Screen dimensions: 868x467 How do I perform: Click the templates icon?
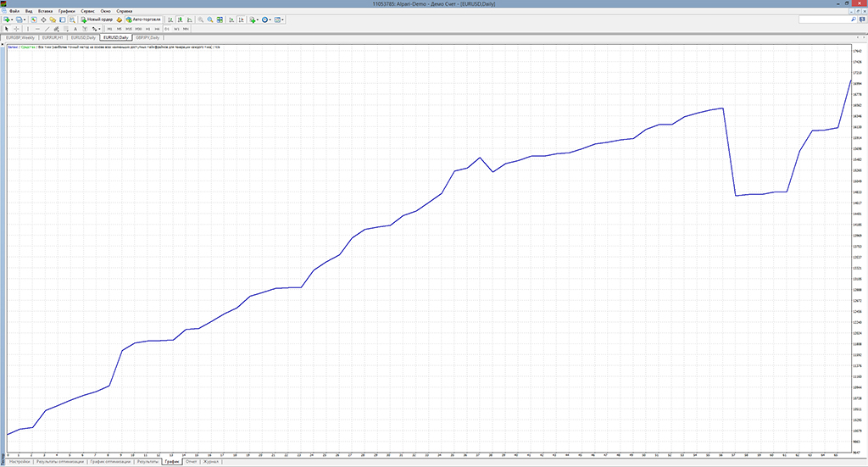click(277, 20)
